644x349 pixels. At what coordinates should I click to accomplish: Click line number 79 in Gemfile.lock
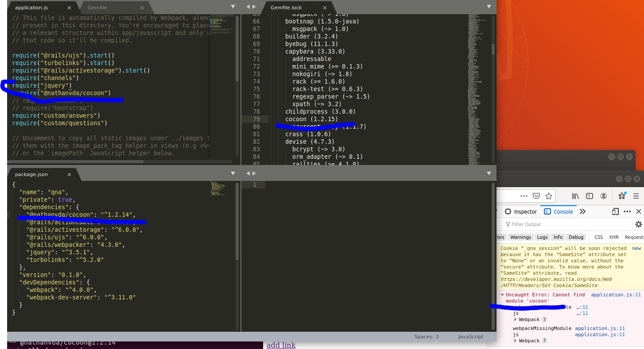coord(256,119)
